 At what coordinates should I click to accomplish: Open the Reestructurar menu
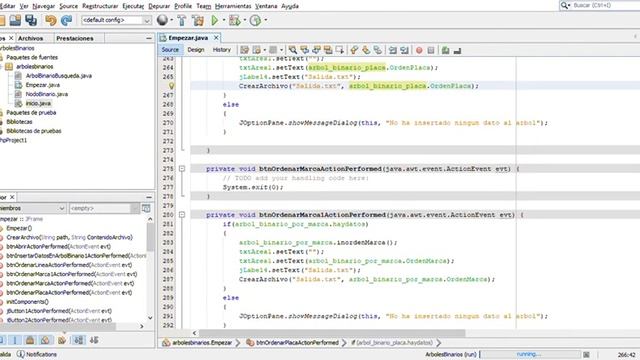click(100, 6)
